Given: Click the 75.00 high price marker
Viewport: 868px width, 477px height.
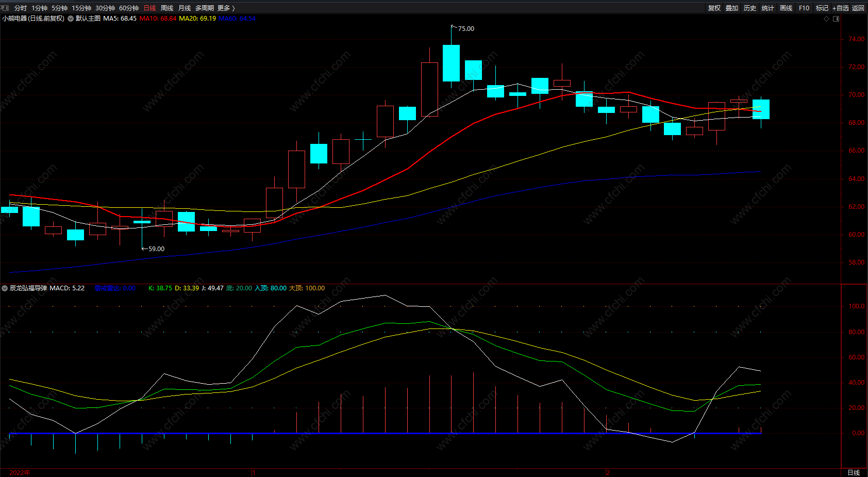Looking at the screenshot, I should (466, 29).
